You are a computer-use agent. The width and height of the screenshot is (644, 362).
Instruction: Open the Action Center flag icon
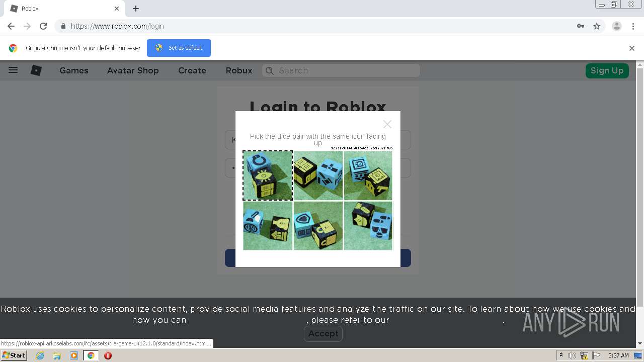pos(596,355)
